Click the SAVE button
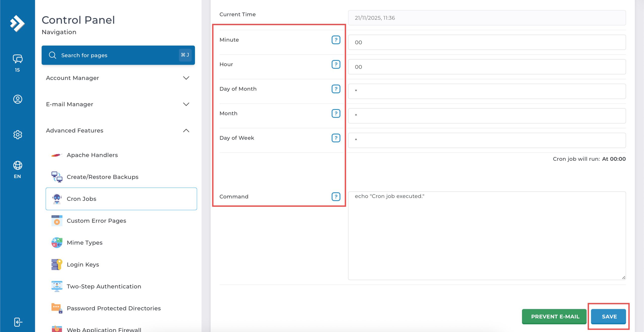Screen dimensions: 644x332 point(609,316)
